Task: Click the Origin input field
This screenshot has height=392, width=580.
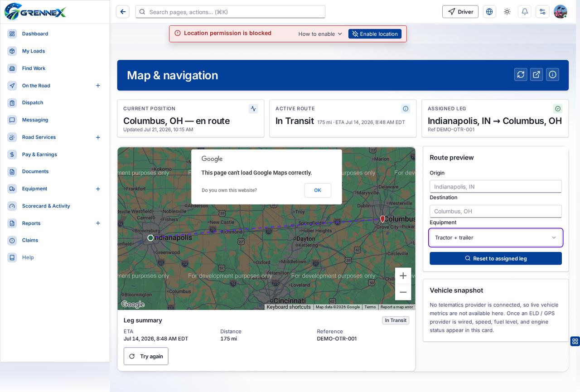Action: 496,187
